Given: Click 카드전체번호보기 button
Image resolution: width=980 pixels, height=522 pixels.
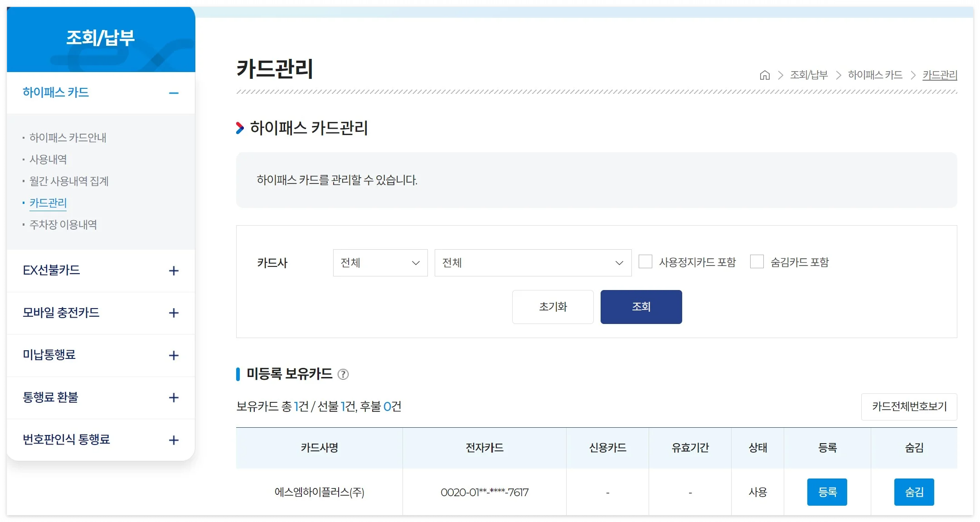Looking at the screenshot, I should [909, 406].
